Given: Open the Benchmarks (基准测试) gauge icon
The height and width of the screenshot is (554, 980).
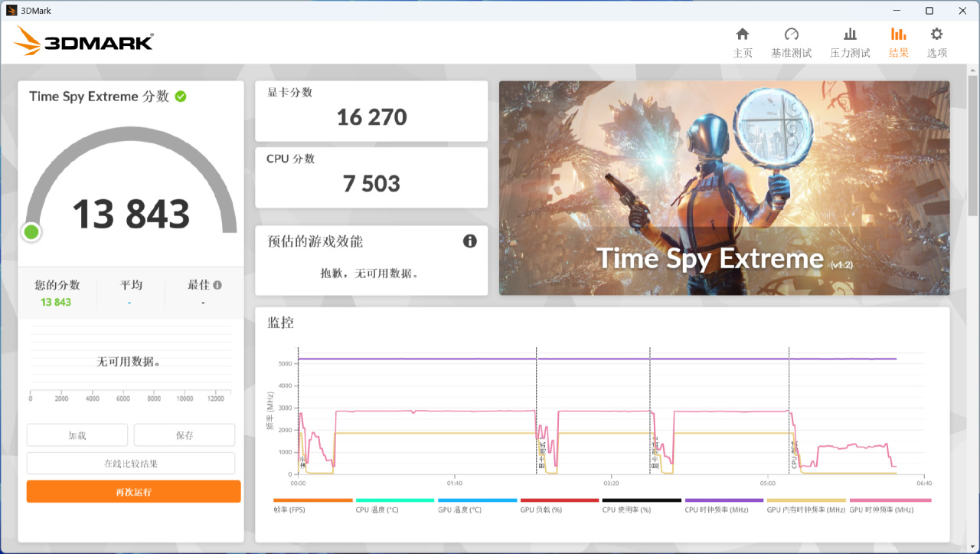Looking at the screenshot, I should coord(792,34).
